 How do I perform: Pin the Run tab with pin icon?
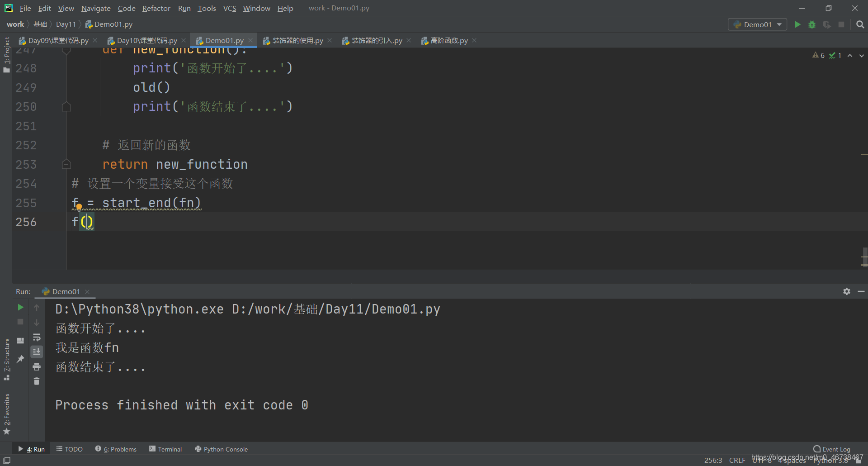click(x=20, y=359)
